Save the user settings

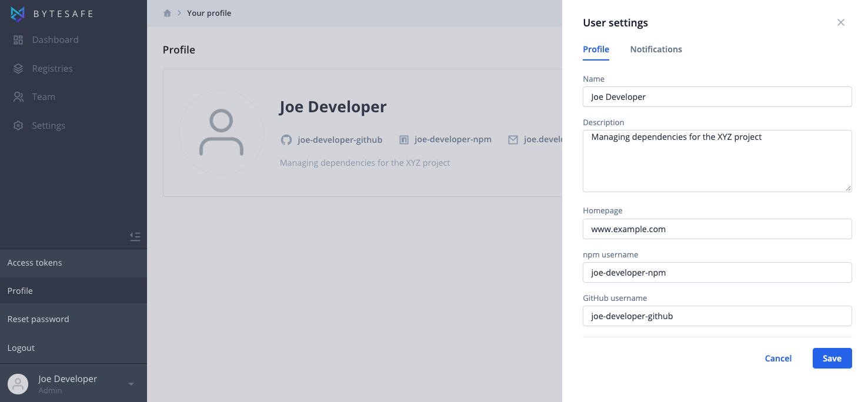[x=832, y=359]
